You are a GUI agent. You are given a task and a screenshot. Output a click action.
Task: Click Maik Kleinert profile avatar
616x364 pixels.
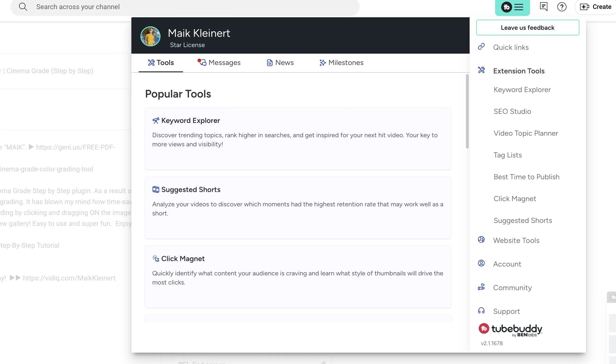[x=150, y=36]
